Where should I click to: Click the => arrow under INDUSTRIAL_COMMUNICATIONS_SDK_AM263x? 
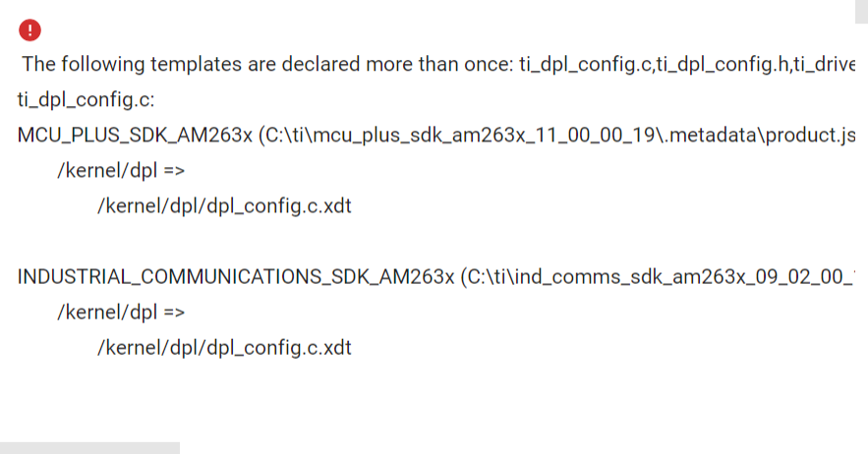[x=174, y=312]
